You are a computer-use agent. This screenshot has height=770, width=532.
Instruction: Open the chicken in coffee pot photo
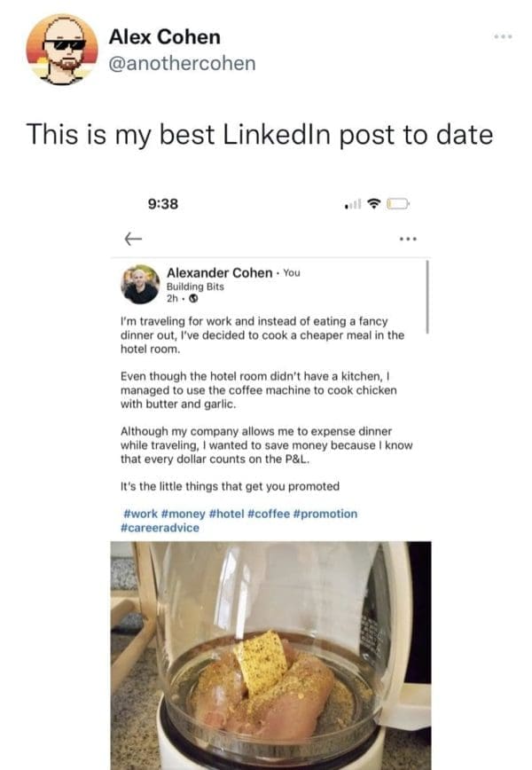(x=270, y=655)
